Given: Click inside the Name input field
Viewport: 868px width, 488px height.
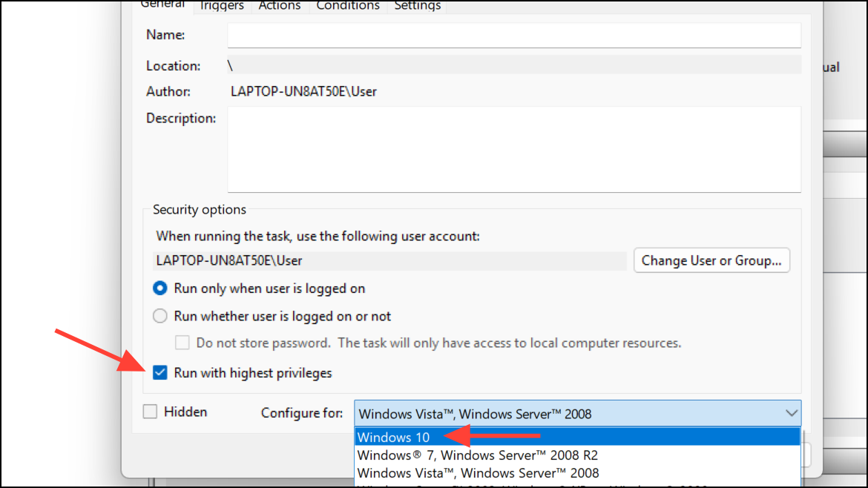Looking at the screenshot, I should [512, 35].
